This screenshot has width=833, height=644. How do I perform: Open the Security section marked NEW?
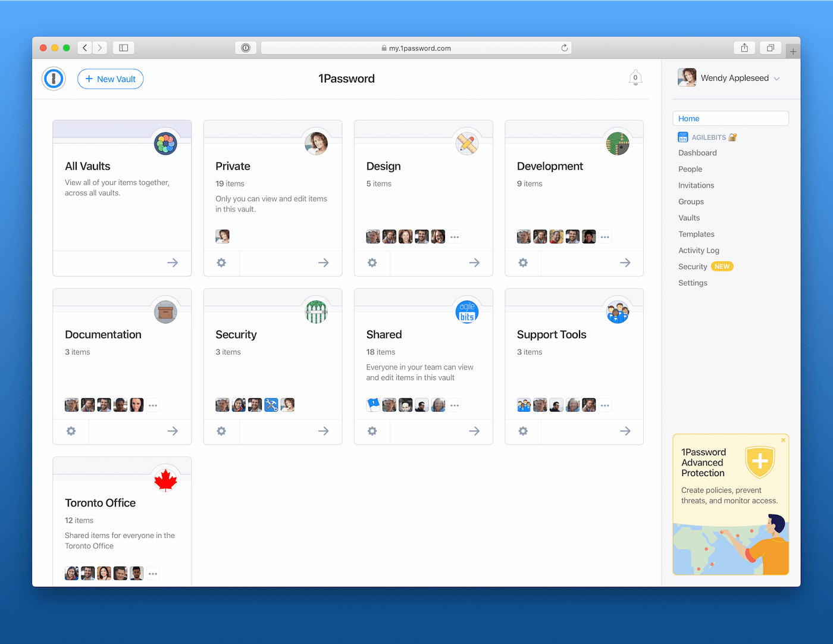pyautogui.click(x=693, y=266)
